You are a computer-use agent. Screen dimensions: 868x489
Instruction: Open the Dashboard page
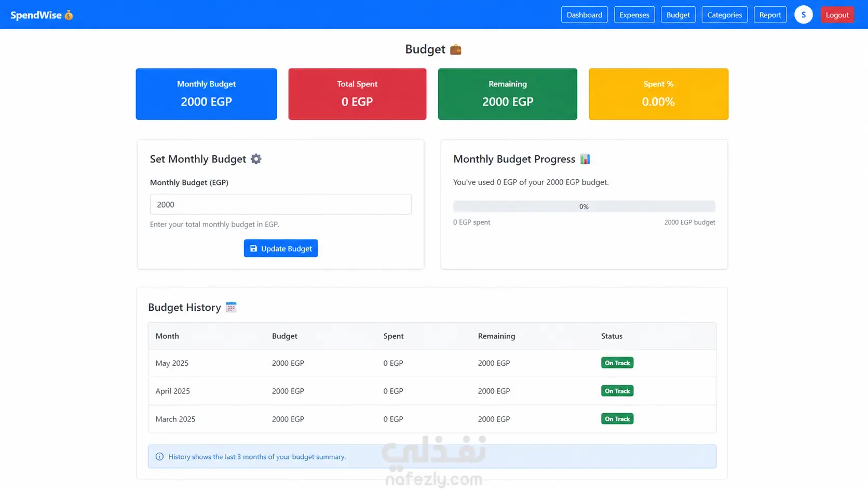[x=584, y=15]
